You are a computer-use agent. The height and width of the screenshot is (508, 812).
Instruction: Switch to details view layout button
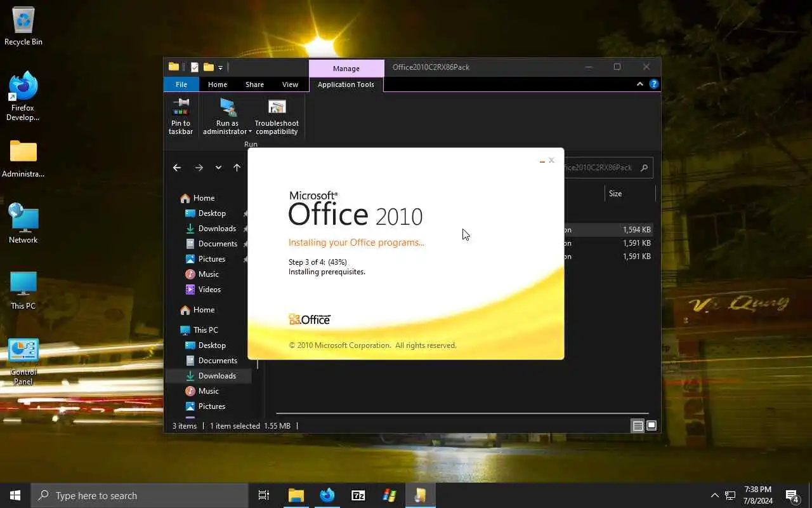point(638,426)
